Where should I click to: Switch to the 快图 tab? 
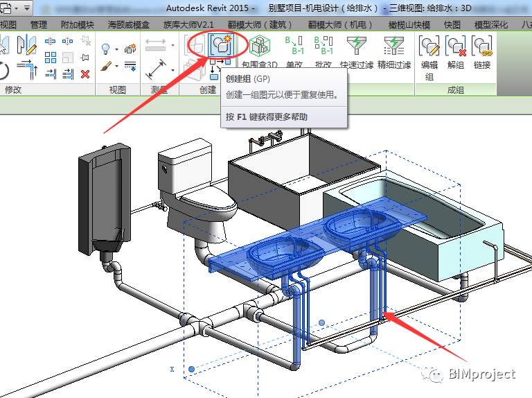coord(452,24)
